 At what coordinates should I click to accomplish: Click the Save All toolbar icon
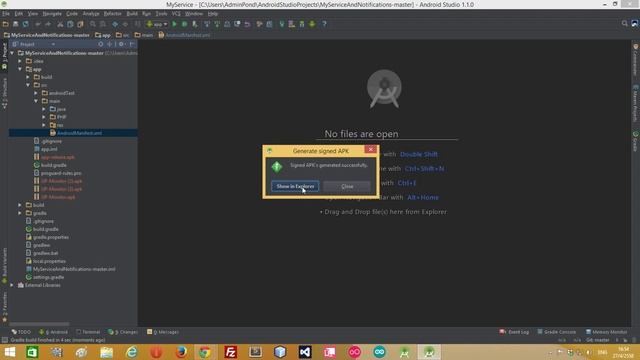tap(16, 24)
